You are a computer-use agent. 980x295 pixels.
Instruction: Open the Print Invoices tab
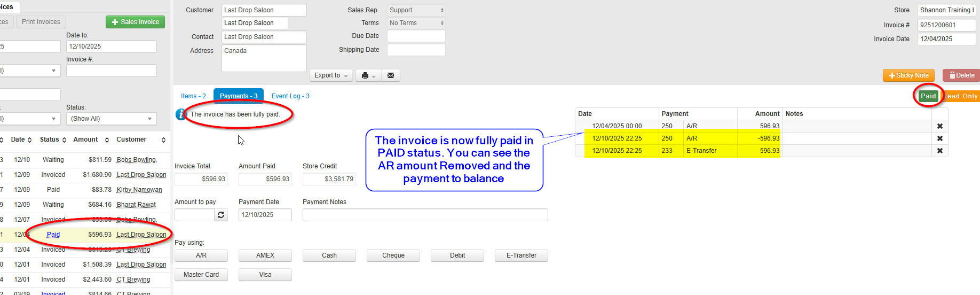point(41,22)
